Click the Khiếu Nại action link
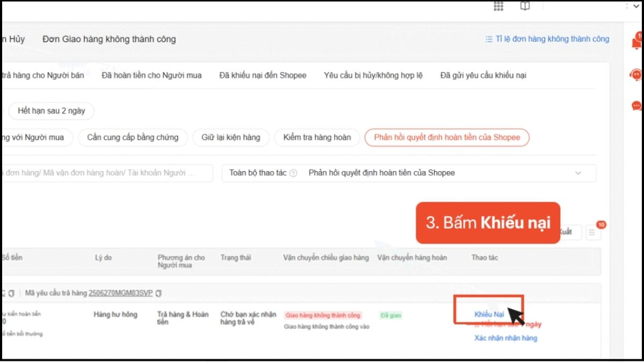The height and width of the screenshot is (362, 644). pos(489,314)
